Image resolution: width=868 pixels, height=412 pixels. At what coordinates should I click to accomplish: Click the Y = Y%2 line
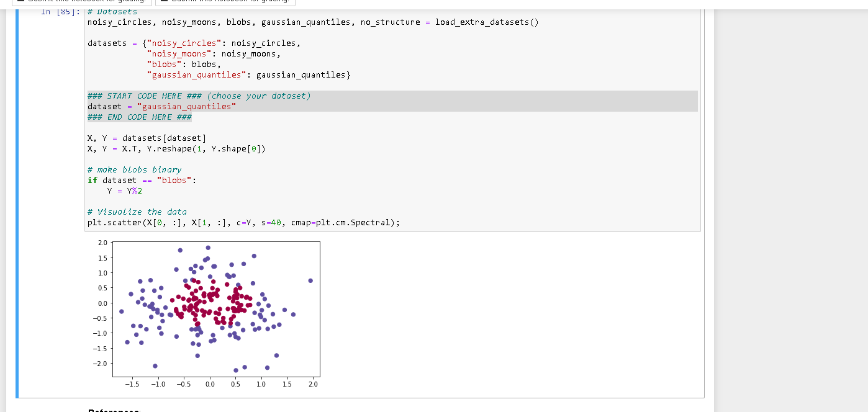click(x=125, y=190)
